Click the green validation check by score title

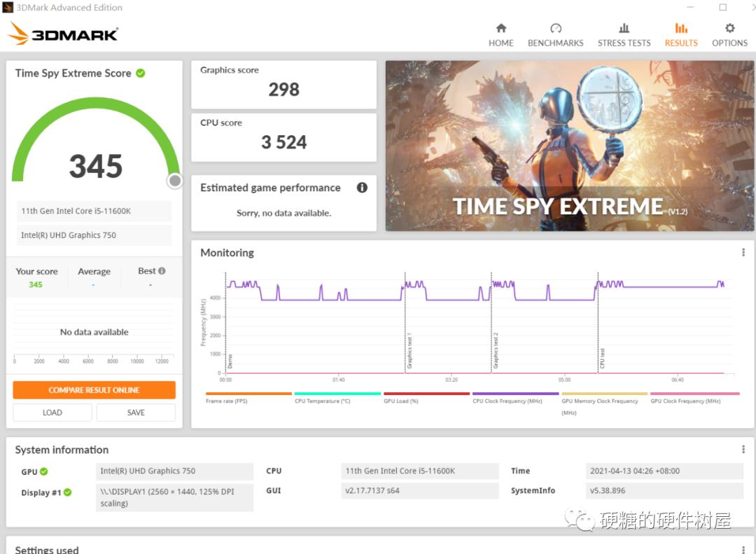(141, 73)
